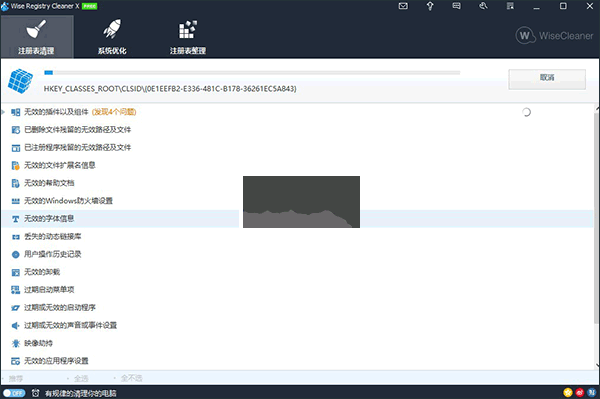Click the 全选 select all link
The image size is (600, 399).
81,378
